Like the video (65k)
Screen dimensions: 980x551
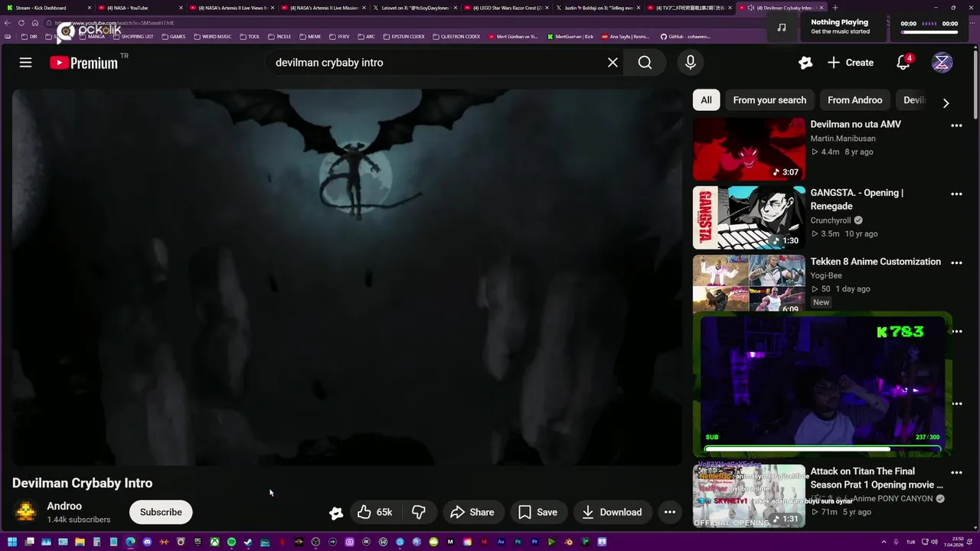tap(374, 513)
